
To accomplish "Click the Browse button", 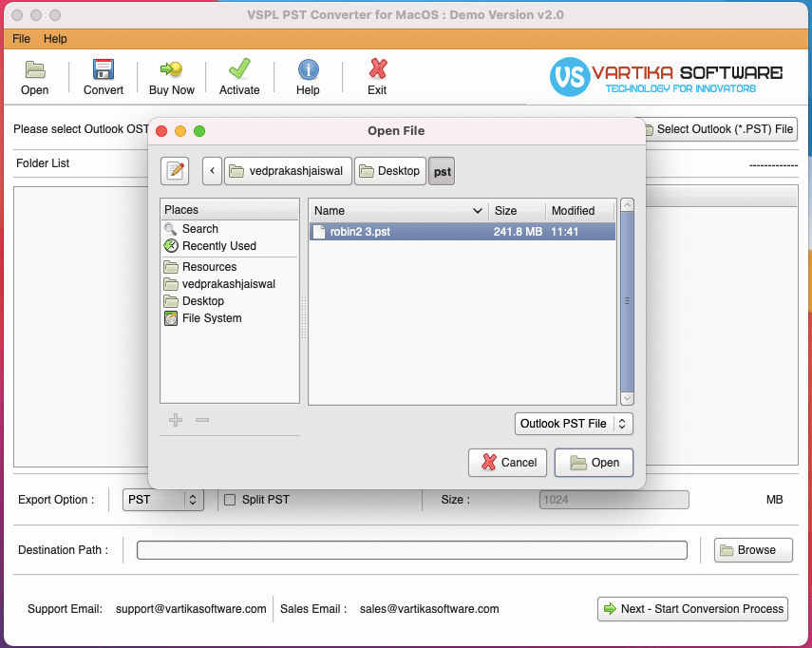I will 753,550.
